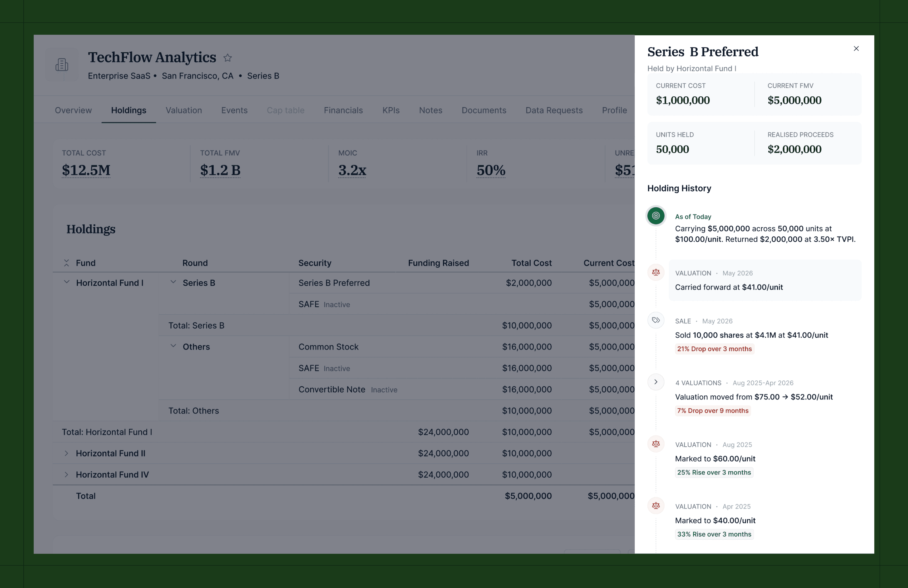The image size is (908, 588).
Task: Click the Current Cost $1,000,000 value
Action: (x=683, y=100)
